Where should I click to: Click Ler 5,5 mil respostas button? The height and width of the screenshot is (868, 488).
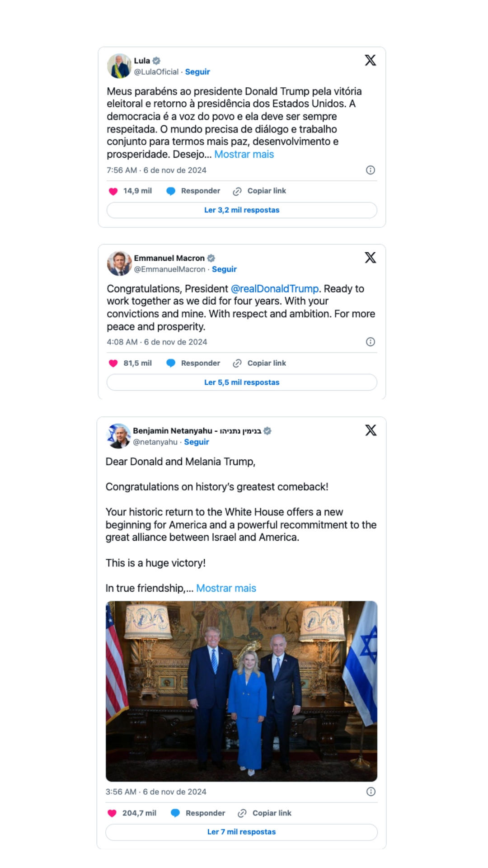pyautogui.click(x=242, y=382)
